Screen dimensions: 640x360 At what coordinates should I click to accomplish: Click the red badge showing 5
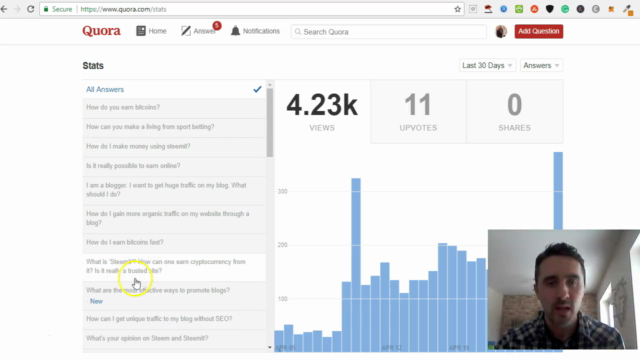click(x=217, y=26)
